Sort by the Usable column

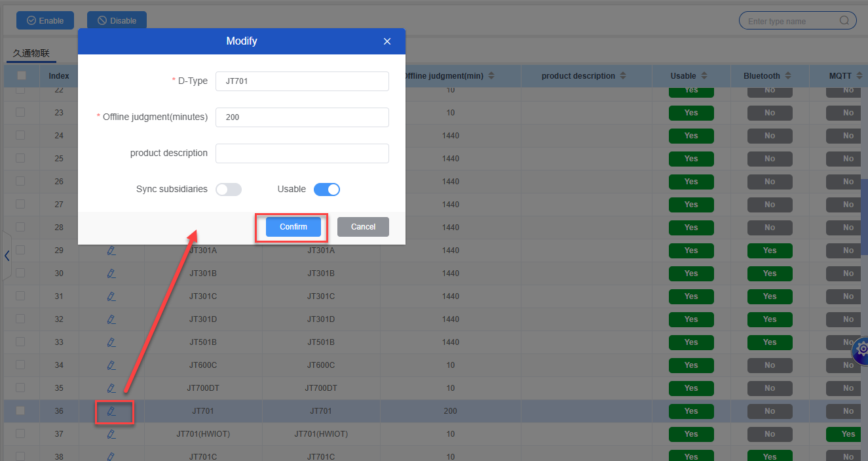click(x=704, y=76)
